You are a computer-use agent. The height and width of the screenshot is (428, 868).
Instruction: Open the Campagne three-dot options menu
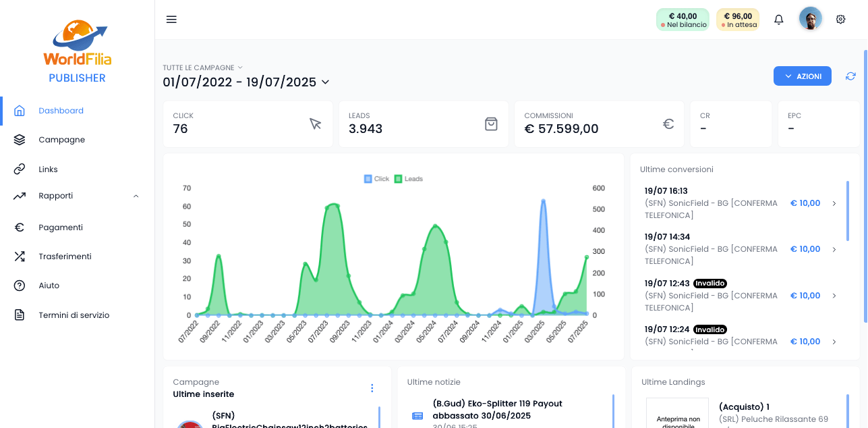(372, 388)
